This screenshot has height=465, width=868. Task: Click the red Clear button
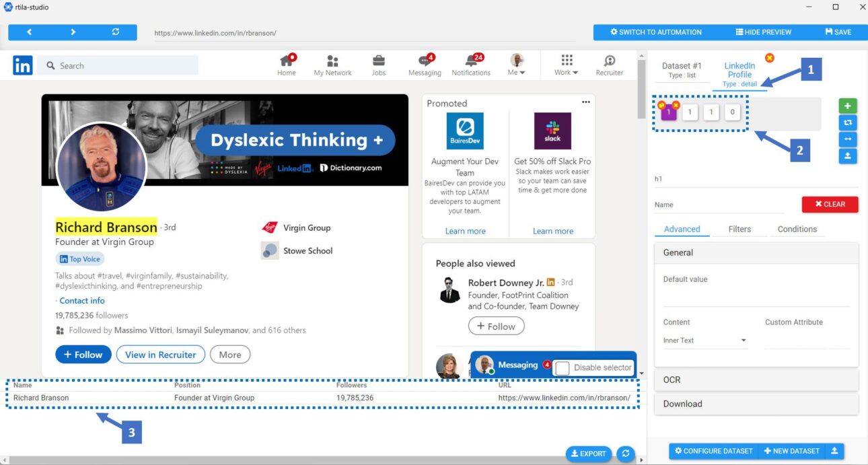(x=830, y=205)
